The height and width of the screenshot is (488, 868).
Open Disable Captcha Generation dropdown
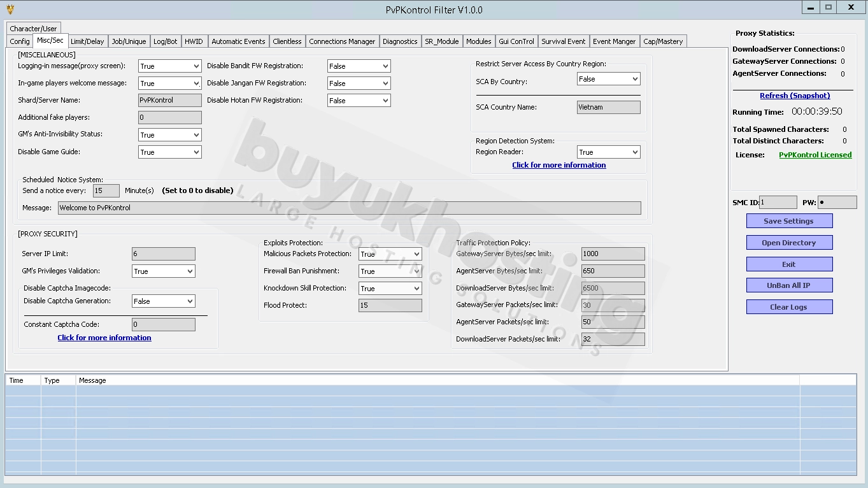coord(163,301)
